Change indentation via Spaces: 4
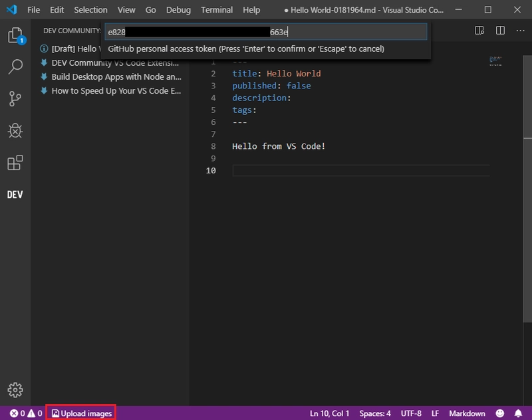532x420 pixels. tap(375, 413)
